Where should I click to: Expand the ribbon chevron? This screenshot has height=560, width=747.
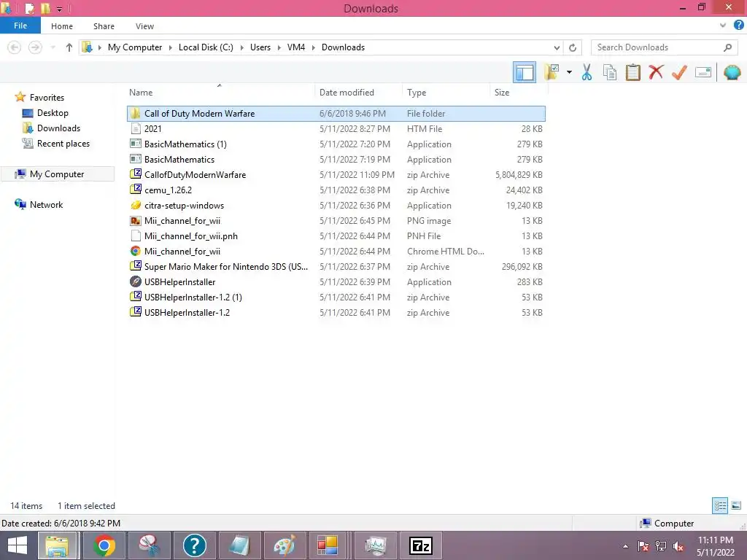(x=723, y=26)
